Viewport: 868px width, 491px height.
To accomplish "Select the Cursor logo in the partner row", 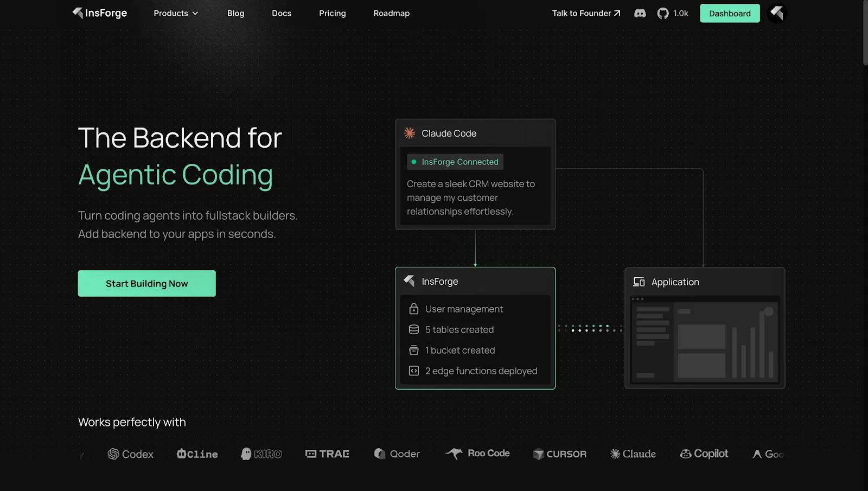I will pos(560,454).
